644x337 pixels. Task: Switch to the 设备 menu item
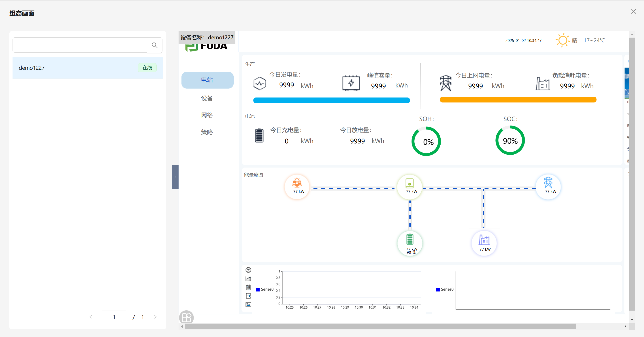coord(207,98)
